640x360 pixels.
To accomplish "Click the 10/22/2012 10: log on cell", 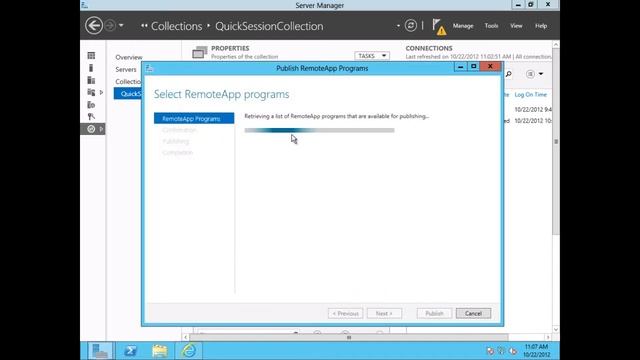I will pyautogui.click(x=533, y=121).
